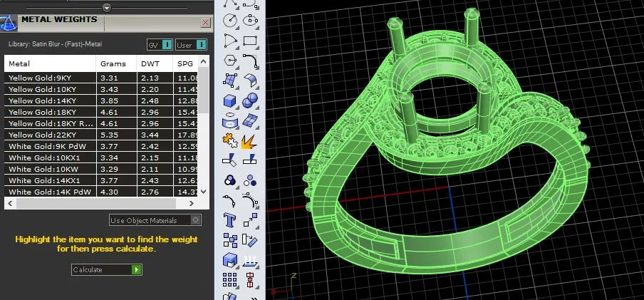The width and height of the screenshot is (644, 300).
Task: Select the Circle tool
Action: coord(231,20)
